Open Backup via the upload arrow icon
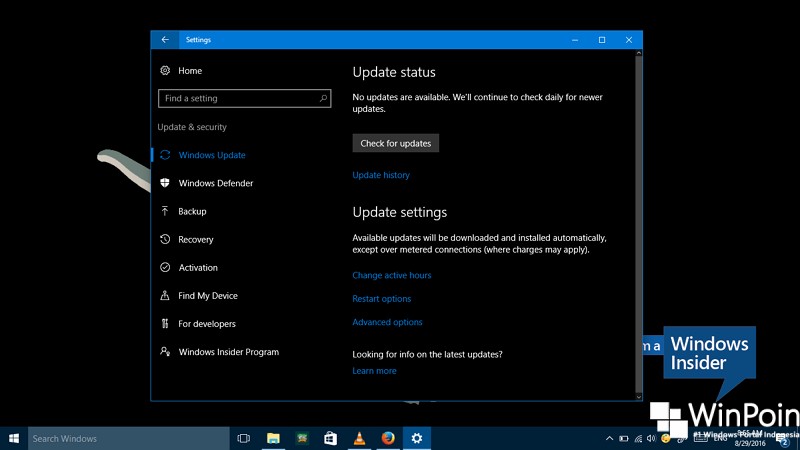The width and height of the screenshot is (800, 450). click(x=165, y=211)
